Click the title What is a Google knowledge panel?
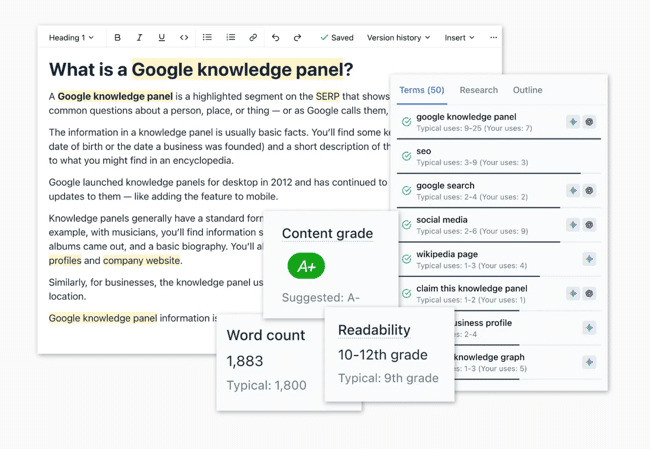The width and height of the screenshot is (650, 449). pyautogui.click(x=201, y=69)
